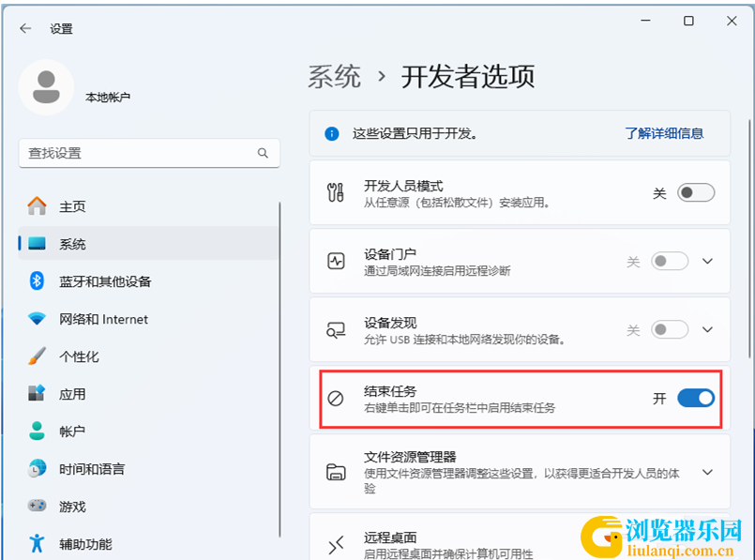Expand the 设备发现 chevron
This screenshot has width=755, height=560.
point(707,330)
